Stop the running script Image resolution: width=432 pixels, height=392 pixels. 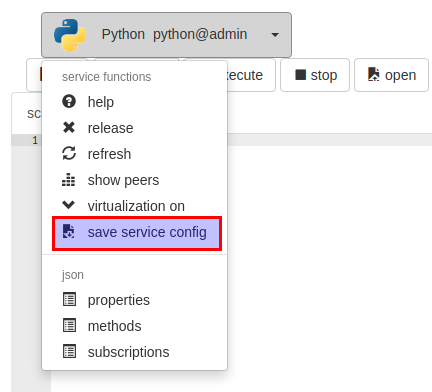[x=315, y=75]
